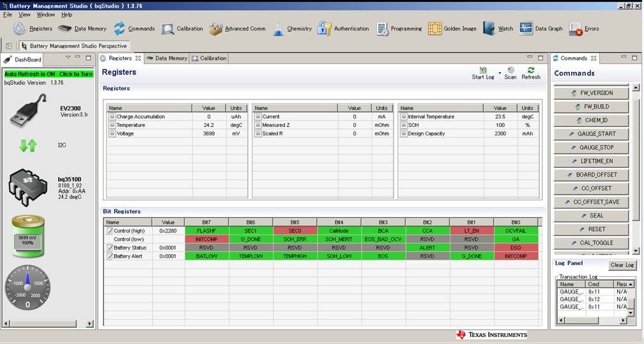Click the bq35100 chip icon
644x344 pixels.
[x=28, y=188]
